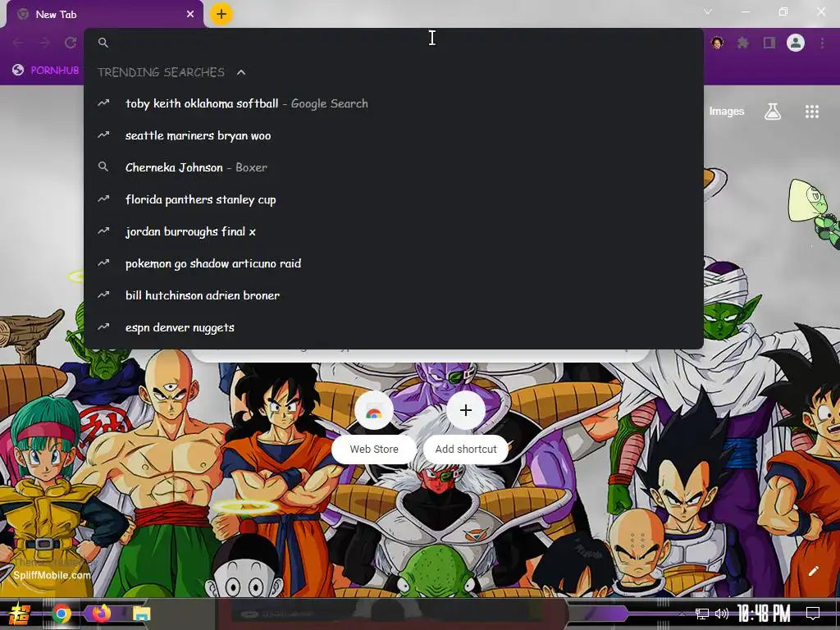Select the New Tab tab
The height and width of the screenshot is (630, 840).
click(106, 15)
